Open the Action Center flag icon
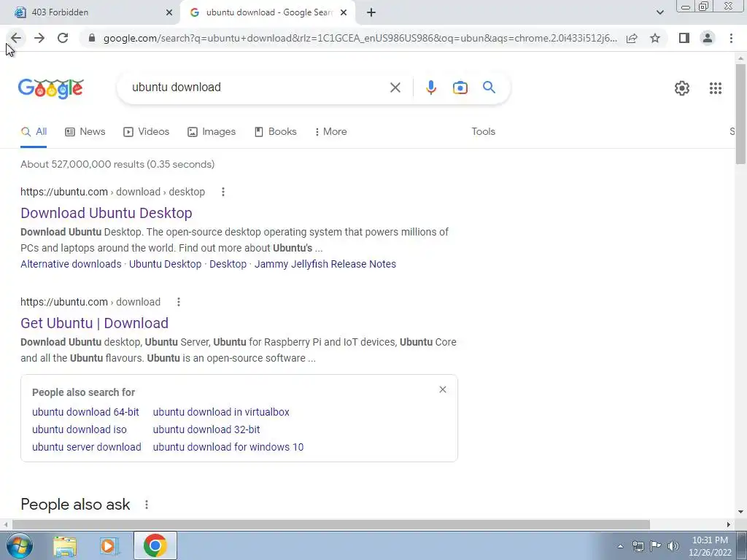This screenshot has height=560, width=747. pyautogui.click(x=656, y=546)
